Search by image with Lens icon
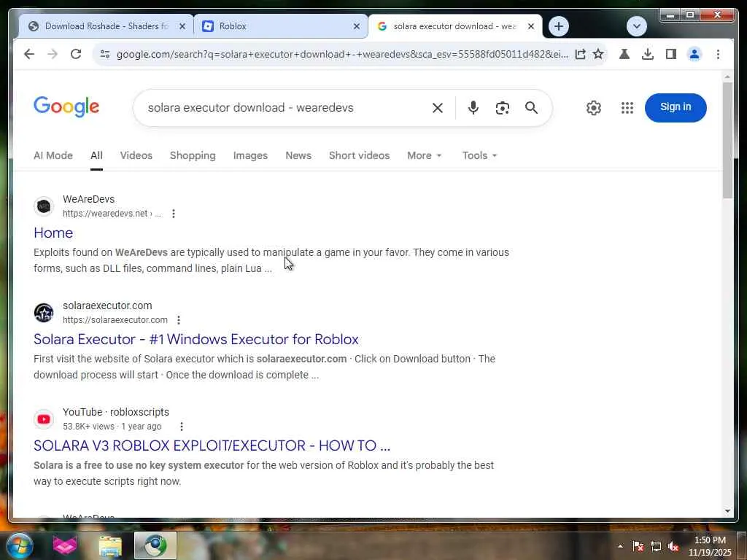The width and height of the screenshot is (747, 560). 502,108
